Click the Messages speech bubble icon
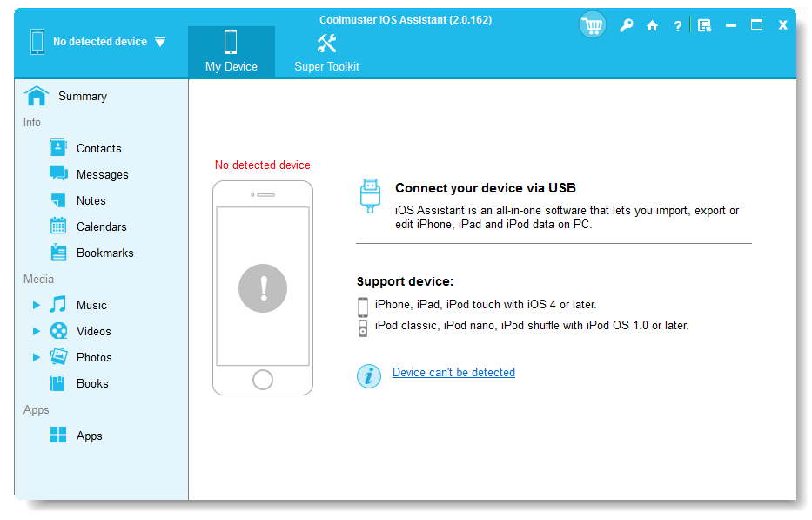 click(58, 174)
